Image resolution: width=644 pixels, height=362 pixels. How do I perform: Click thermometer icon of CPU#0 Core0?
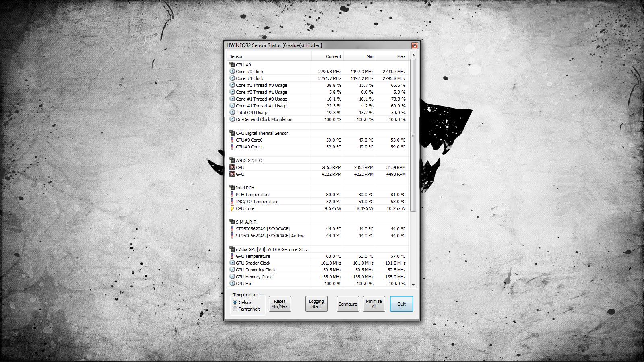pos(232,140)
